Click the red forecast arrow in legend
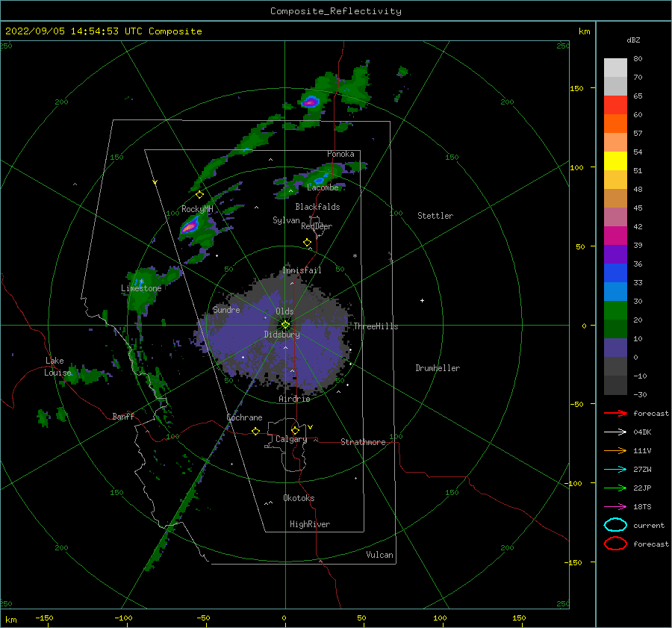 pos(615,413)
